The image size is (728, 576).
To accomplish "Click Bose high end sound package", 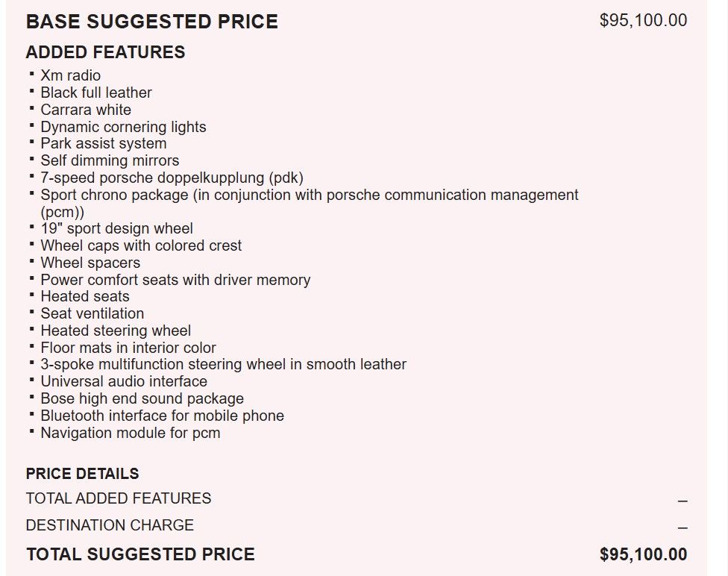I will [142, 398].
